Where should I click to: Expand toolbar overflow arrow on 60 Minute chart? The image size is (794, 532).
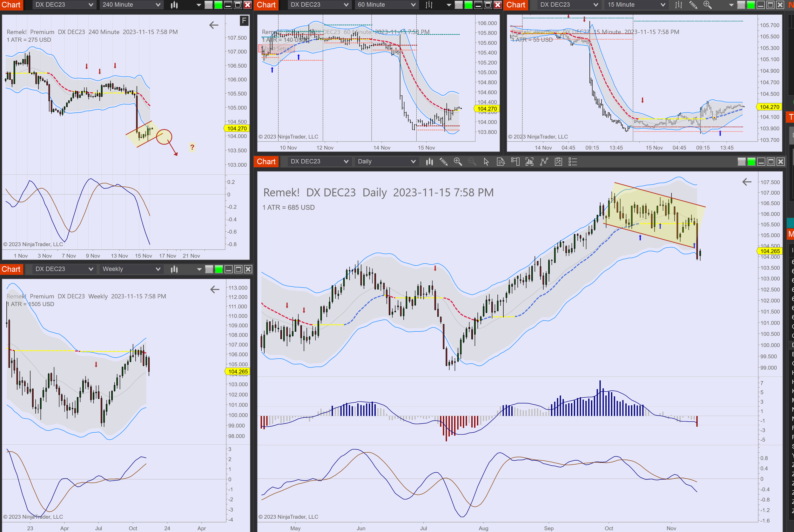[449, 5]
